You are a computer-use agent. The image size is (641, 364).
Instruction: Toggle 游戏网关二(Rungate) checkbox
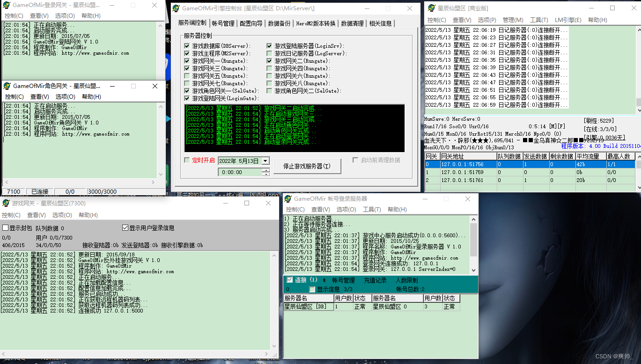click(269, 61)
